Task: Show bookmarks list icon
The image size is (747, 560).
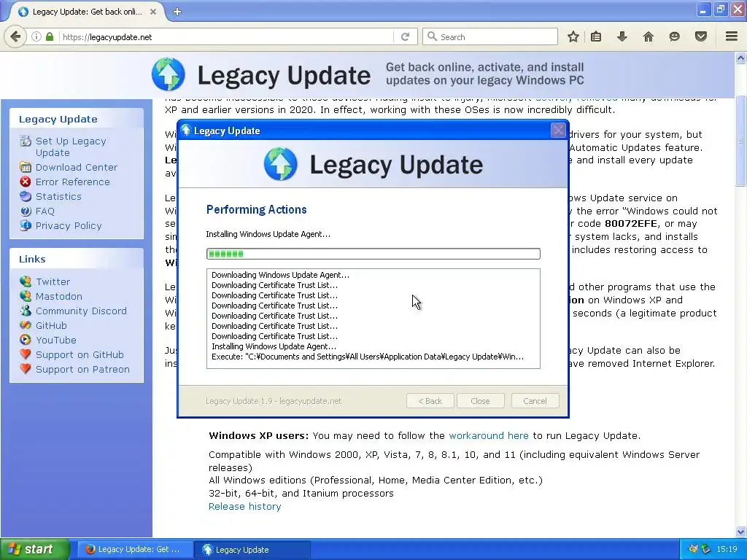Action: tap(596, 36)
